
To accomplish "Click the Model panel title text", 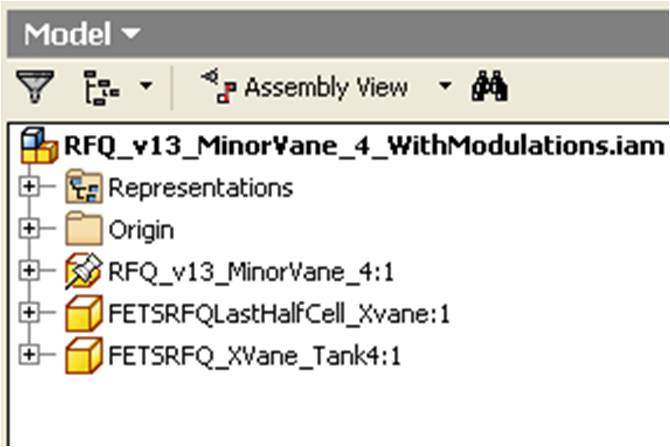I will [x=68, y=34].
